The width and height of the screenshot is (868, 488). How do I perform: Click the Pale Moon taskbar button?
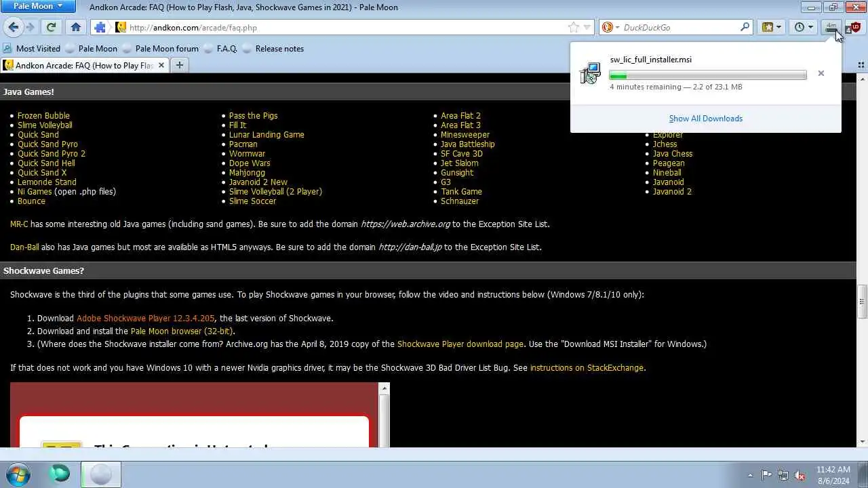[101, 474]
